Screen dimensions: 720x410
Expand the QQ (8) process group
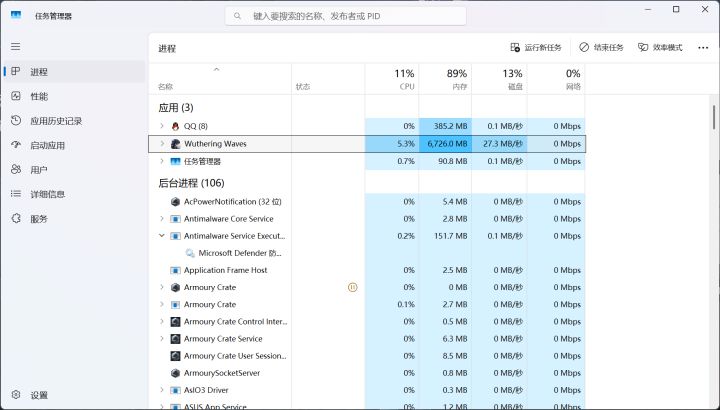[162, 126]
